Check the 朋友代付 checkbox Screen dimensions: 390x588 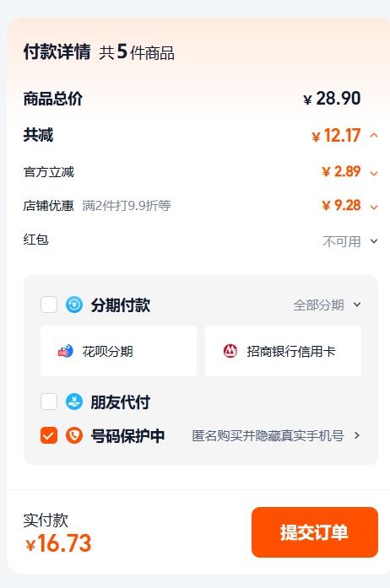49,402
